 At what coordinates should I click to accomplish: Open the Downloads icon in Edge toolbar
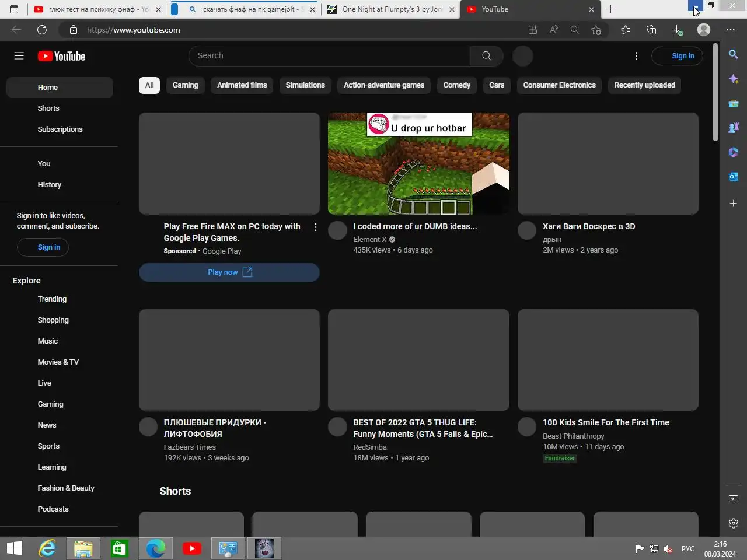point(678,30)
